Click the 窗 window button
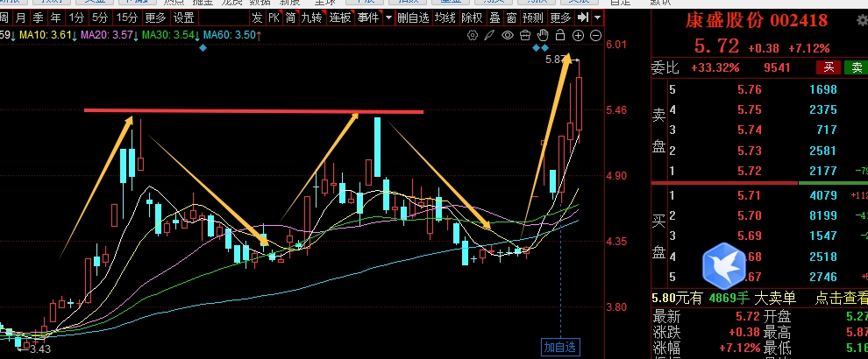 tap(511, 18)
